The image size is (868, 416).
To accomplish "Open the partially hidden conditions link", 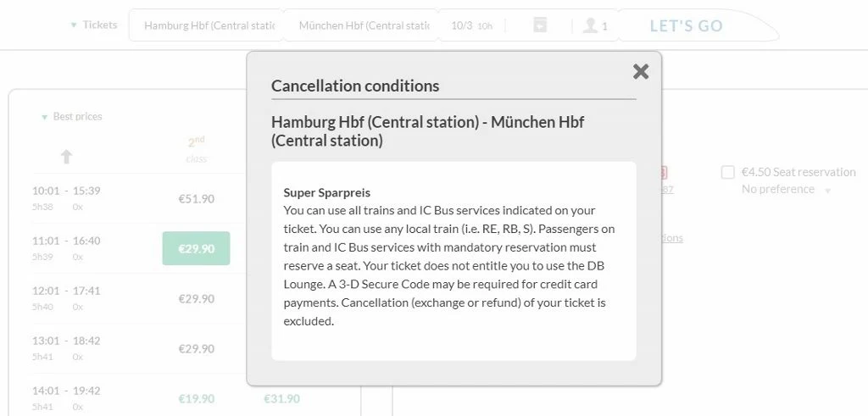I will point(672,238).
